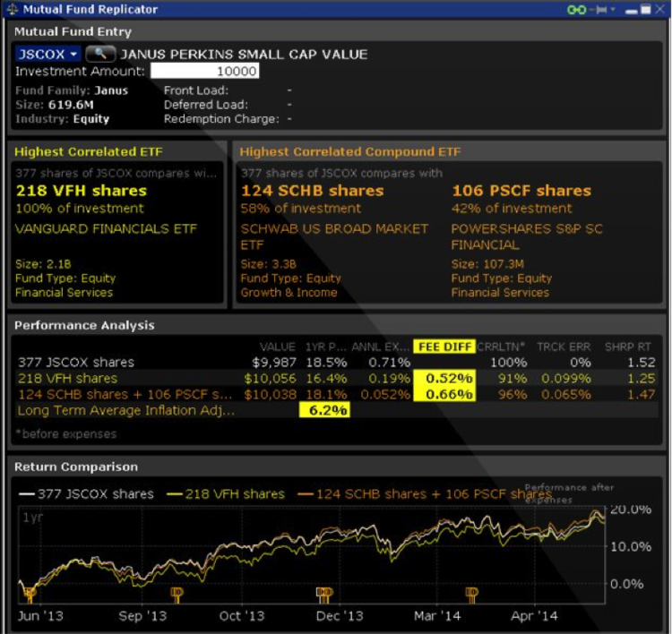This screenshot has width=672, height=634.
Task: Open the JSCOX fund symbol dropdown
Action: click(48, 54)
